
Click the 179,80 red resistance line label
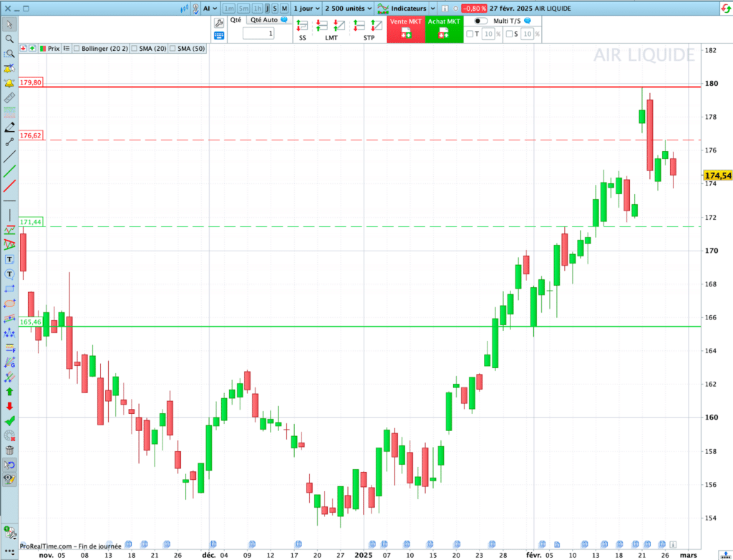point(31,82)
